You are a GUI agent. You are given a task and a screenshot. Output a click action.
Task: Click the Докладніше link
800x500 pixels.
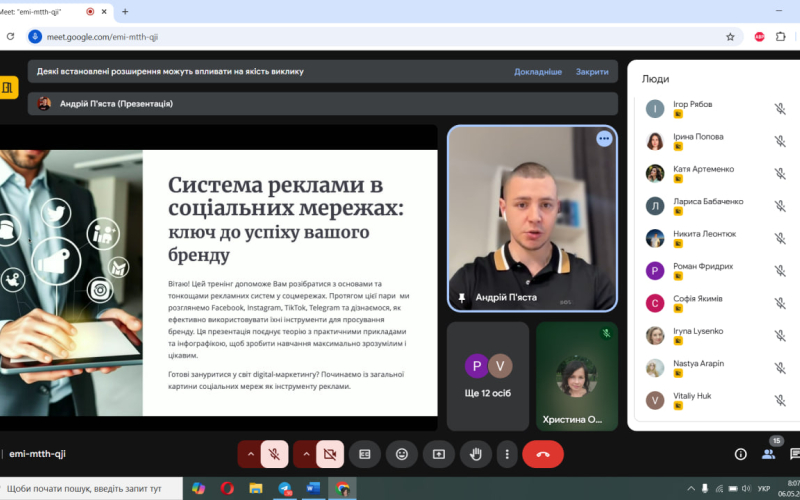(x=538, y=72)
